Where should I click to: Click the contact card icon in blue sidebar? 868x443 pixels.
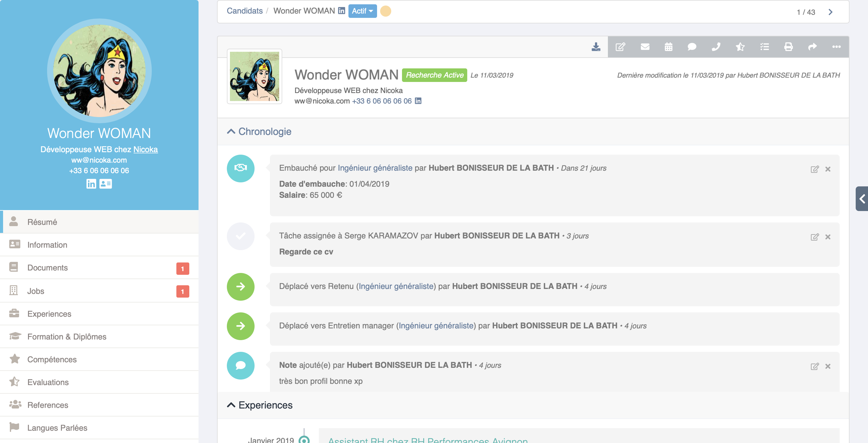pyautogui.click(x=106, y=184)
